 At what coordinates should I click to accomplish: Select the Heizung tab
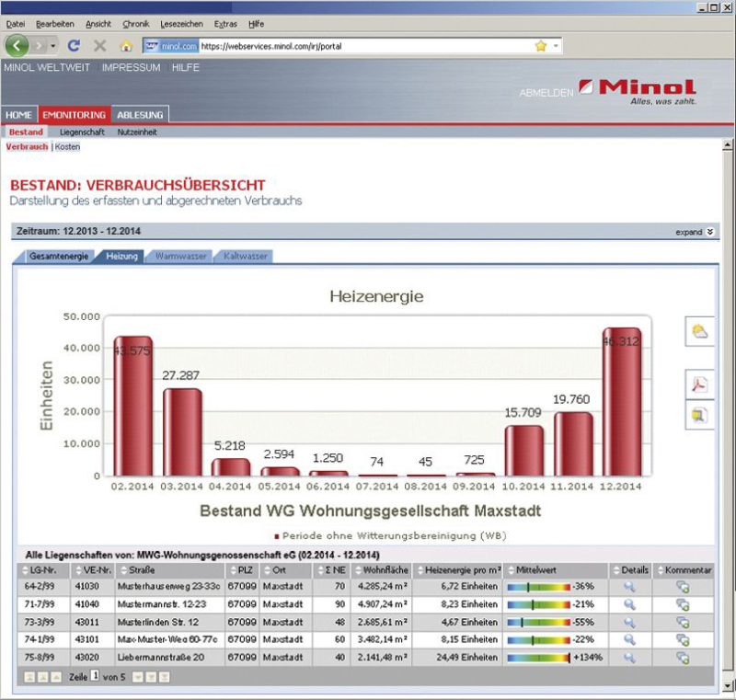pos(121,256)
